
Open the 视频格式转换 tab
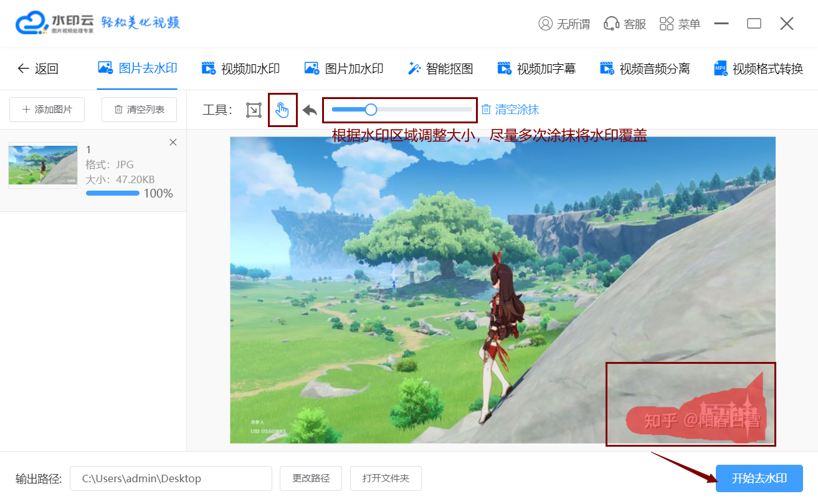click(x=759, y=69)
